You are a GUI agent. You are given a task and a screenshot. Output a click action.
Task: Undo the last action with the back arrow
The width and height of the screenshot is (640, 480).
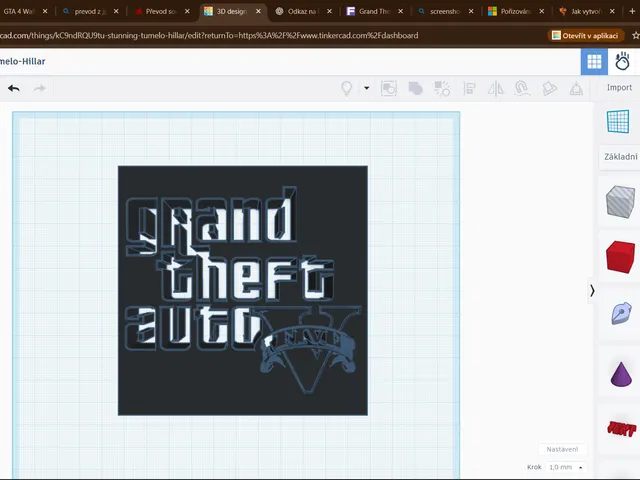[x=13, y=88]
